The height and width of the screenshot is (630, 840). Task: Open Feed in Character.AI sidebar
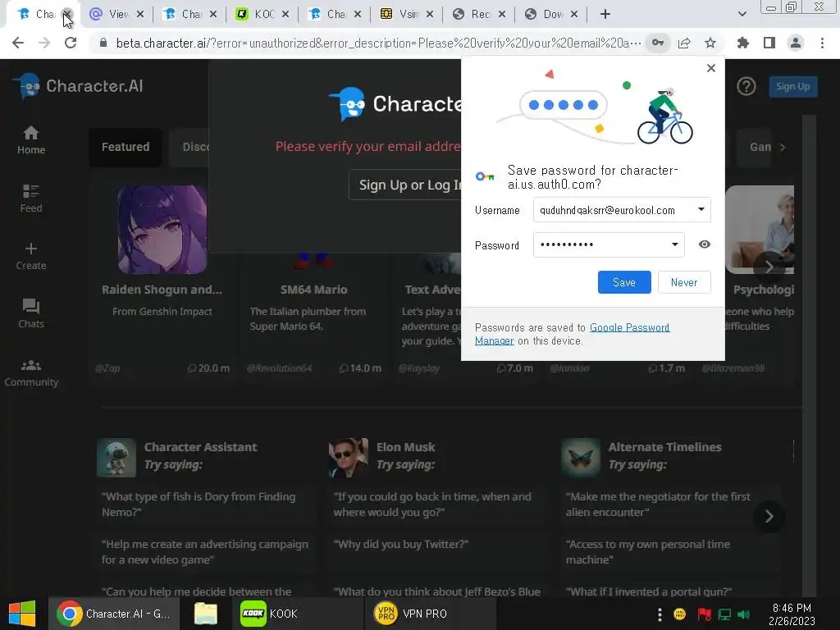coord(31,199)
